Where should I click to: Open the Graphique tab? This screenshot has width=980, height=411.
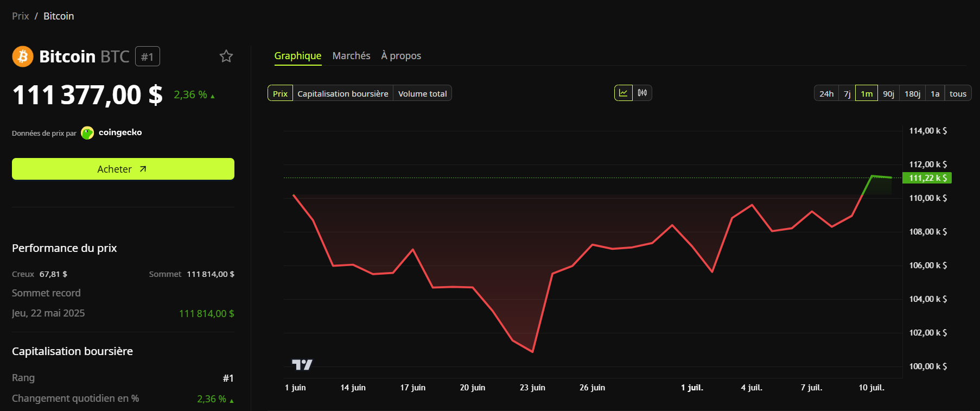pyautogui.click(x=298, y=56)
